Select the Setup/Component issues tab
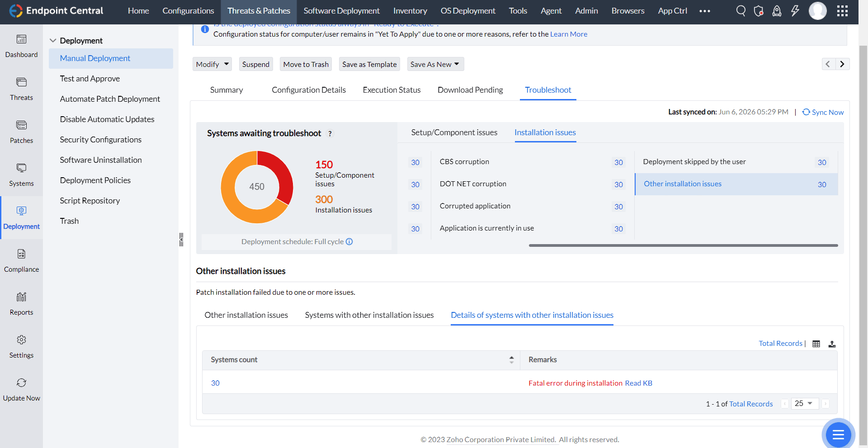This screenshot has height=448, width=868. pos(454,132)
